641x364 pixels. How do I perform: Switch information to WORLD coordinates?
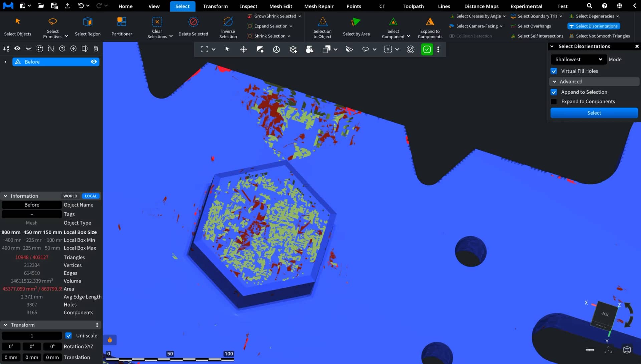tap(70, 196)
